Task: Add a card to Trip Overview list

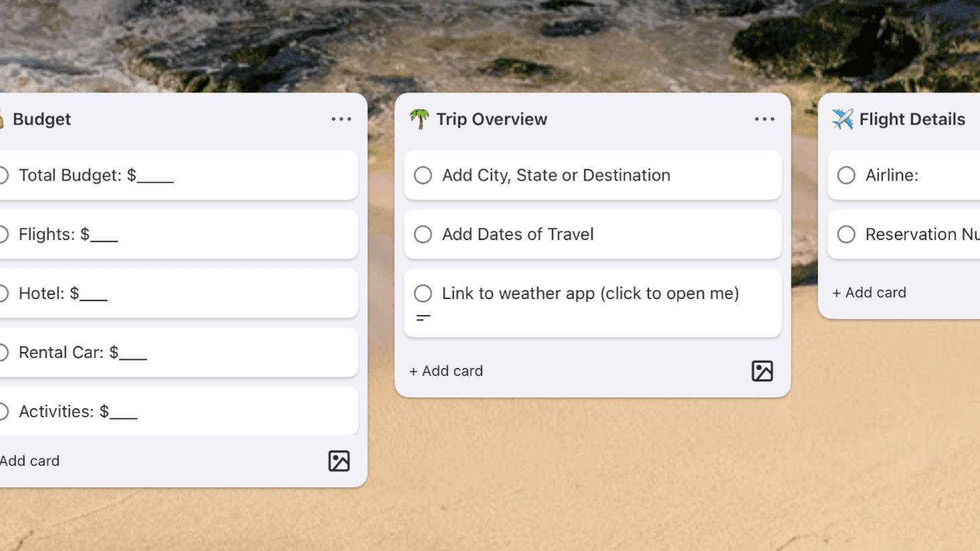Action: pyautogui.click(x=446, y=371)
